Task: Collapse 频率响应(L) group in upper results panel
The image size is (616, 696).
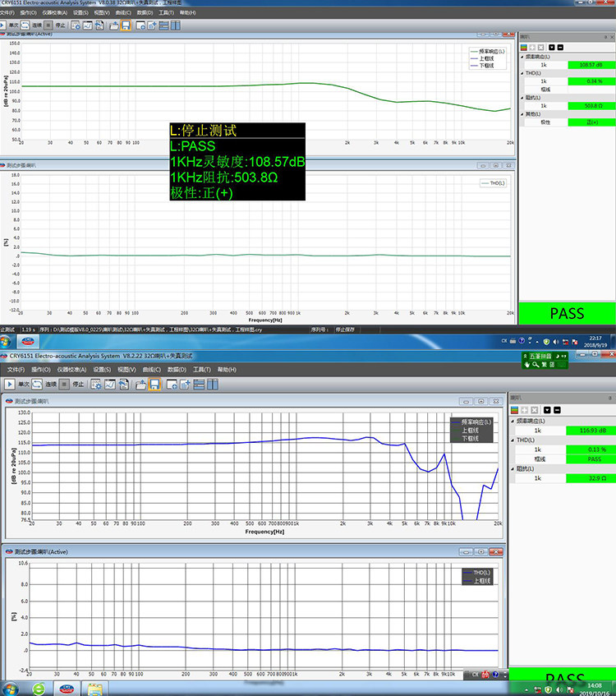Action: click(x=522, y=57)
